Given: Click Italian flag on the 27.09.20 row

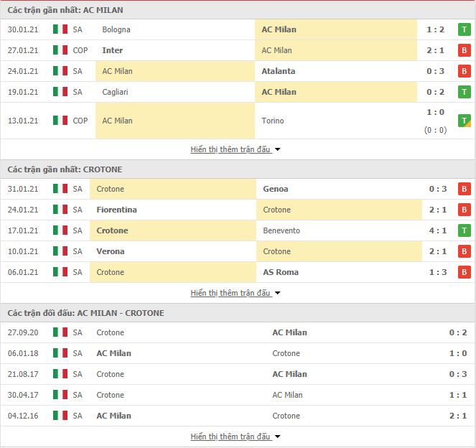Looking at the screenshot, I should tap(60, 332).
